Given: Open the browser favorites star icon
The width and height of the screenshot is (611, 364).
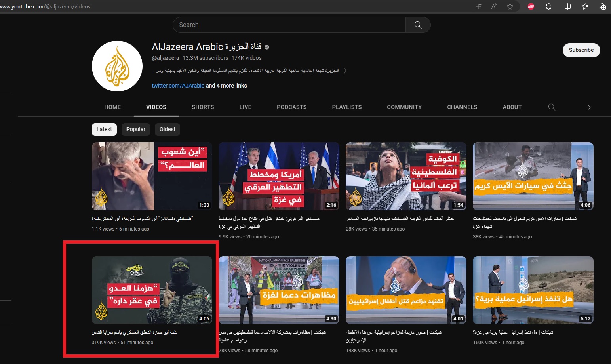Looking at the screenshot, I should click(x=510, y=6).
